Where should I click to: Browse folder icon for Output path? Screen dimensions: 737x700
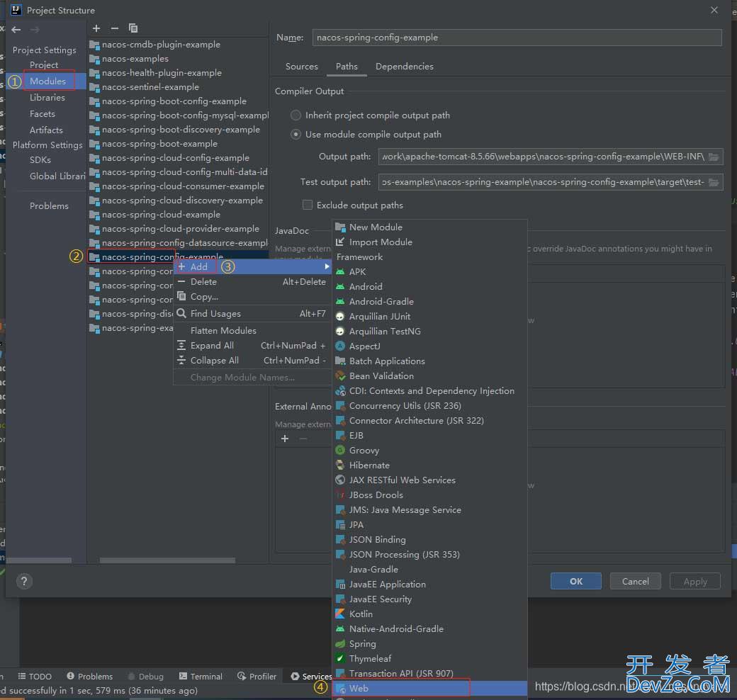714,157
